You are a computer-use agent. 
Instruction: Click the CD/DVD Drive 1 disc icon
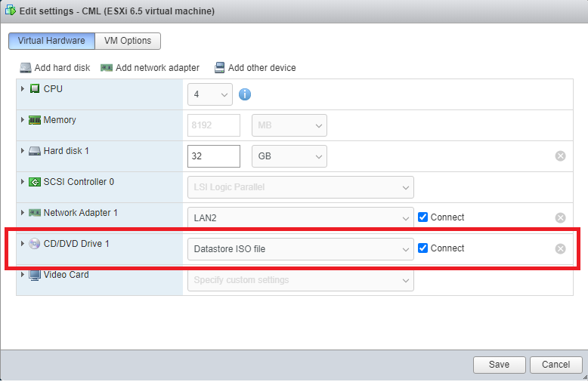point(35,244)
